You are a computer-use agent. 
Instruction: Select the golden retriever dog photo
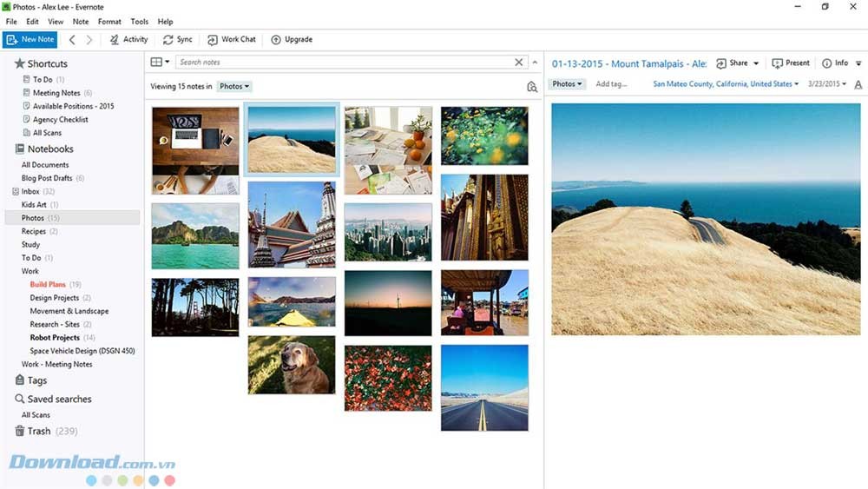click(291, 365)
